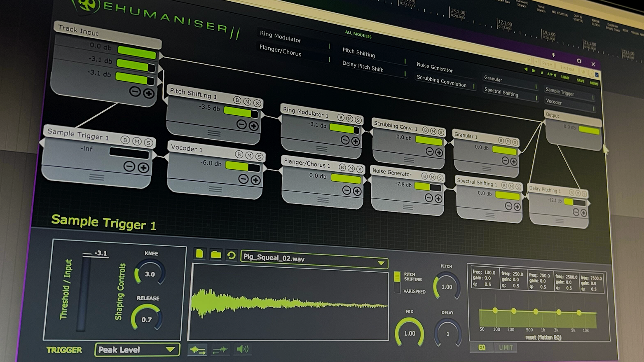Click the plus icon on Track Input
Screen dimensions: 644x362
pyautogui.click(x=149, y=93)
